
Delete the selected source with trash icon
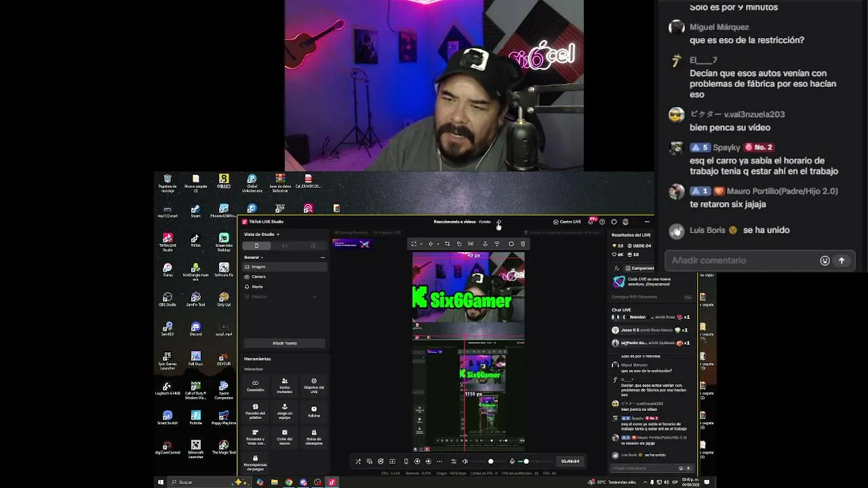click(x=523, y=244)
